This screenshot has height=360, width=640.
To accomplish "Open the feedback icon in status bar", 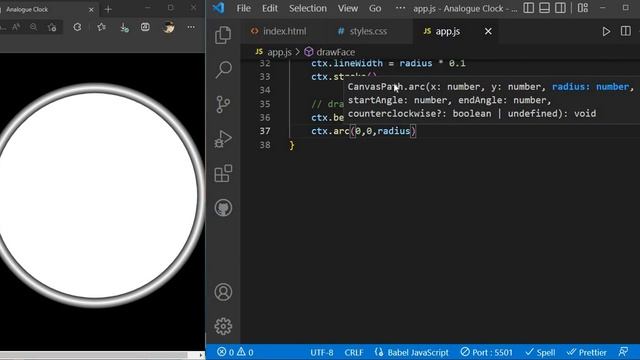I will pos(623,352).
